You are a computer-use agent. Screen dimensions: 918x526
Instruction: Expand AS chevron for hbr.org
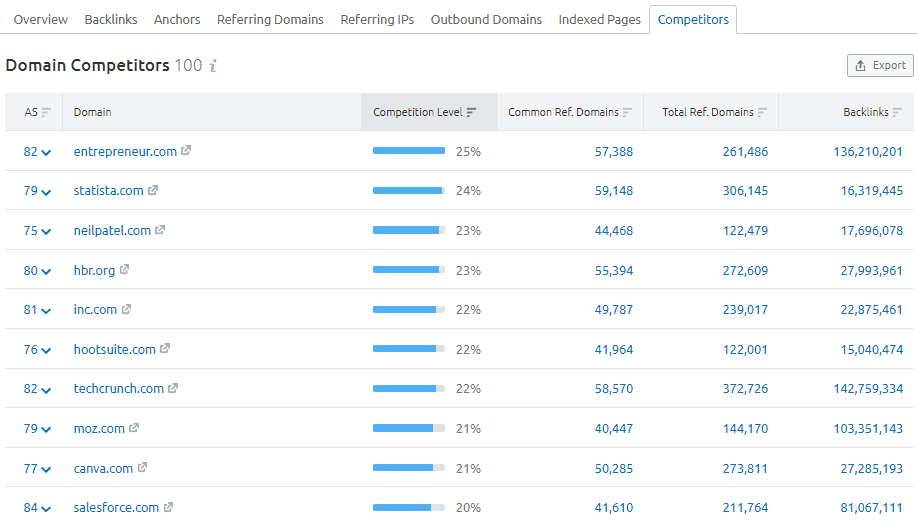(46, 272)
